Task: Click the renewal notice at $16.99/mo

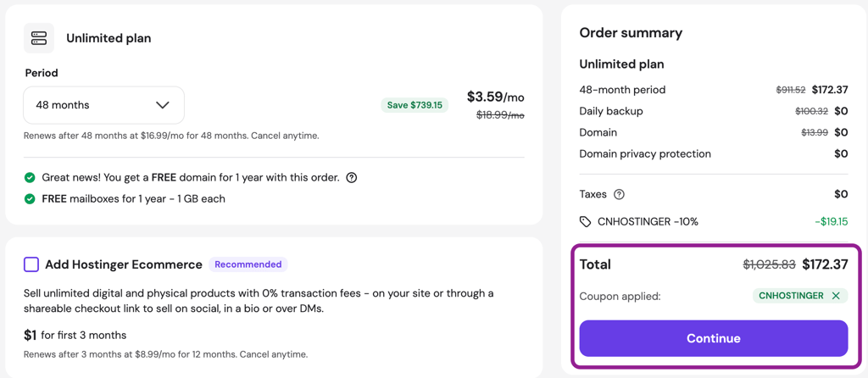Action: [x=171, y=135]
